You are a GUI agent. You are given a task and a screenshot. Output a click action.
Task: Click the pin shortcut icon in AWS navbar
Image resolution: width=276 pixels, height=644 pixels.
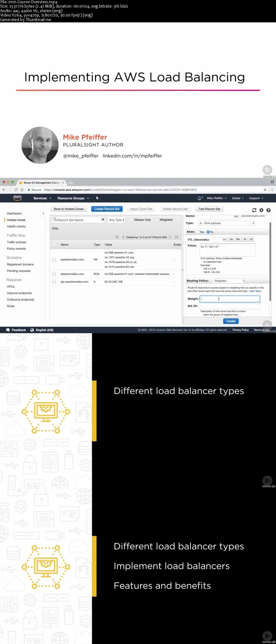[x=97, y=198]
